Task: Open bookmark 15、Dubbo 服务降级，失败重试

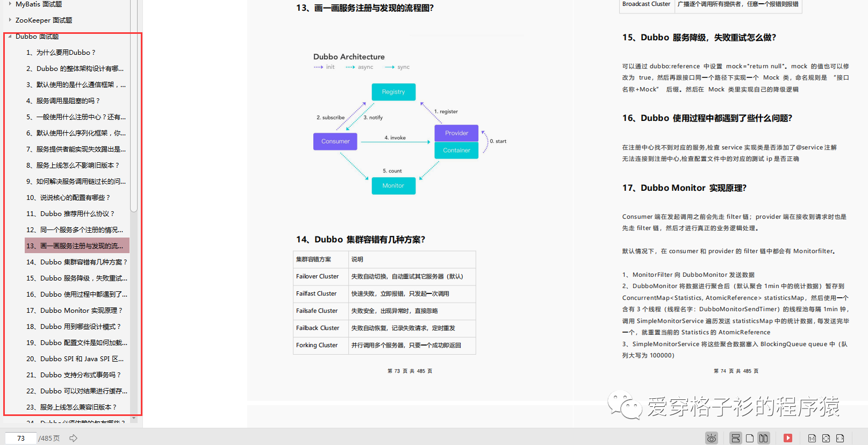Action: point(77,278)
